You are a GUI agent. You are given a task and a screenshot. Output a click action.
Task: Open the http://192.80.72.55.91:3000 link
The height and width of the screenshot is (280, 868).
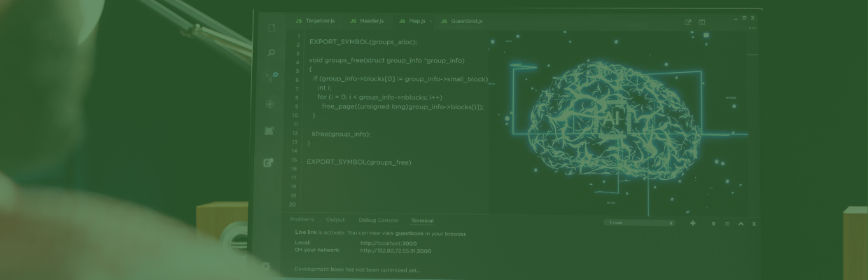pyautogui.click(x=396, y=251)
